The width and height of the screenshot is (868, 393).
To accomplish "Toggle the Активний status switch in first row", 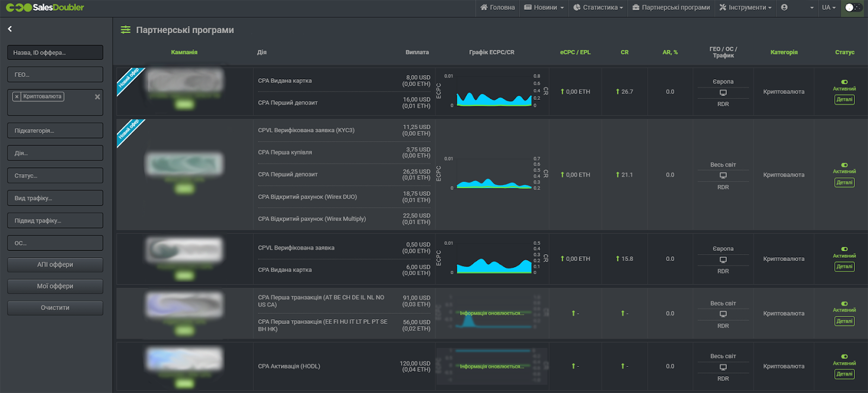I will pyautogui.click(x=844, y=82).
